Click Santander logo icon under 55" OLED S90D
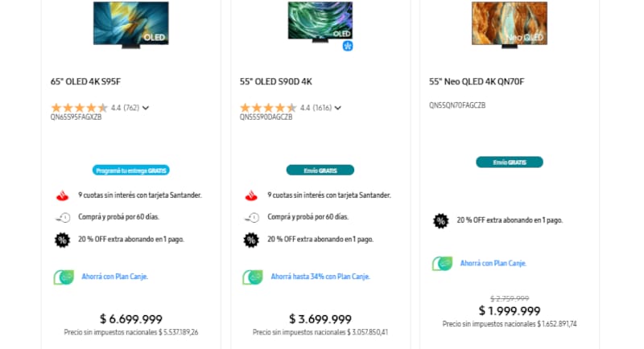 pyautogui.click(x=251, y=195)
